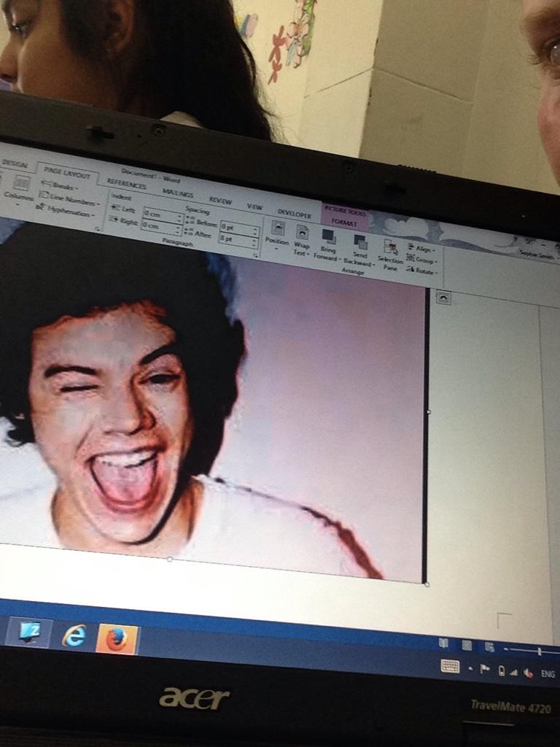Viewport: 560px width, 747px height.
Task: Open the References tab
Action: coord(127,184)
